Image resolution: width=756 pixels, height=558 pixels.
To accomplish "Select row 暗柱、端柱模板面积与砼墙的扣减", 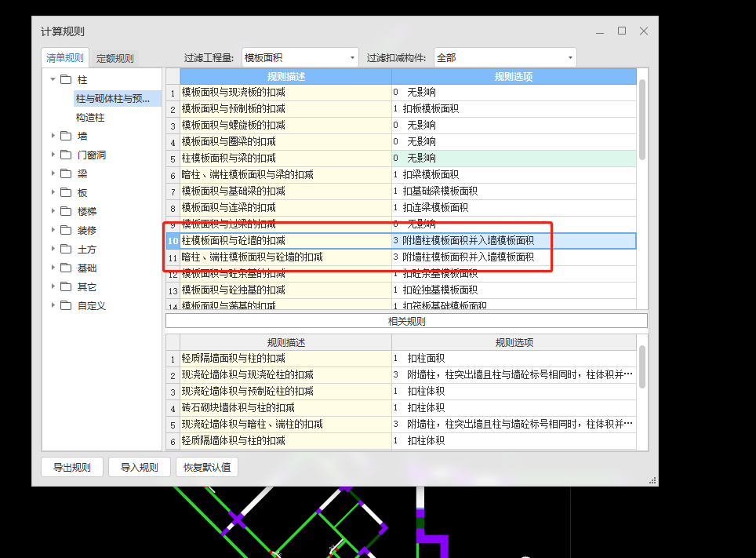I will point(286,257).
